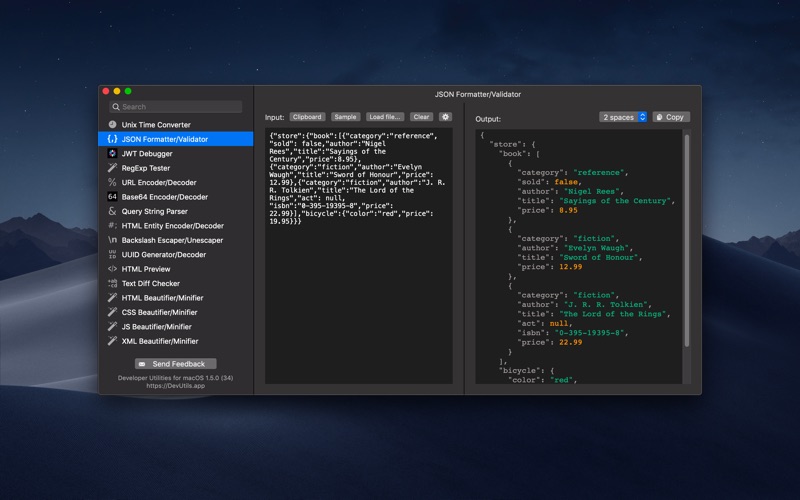Open Backslash Escaper/Unescaper tool
The image size is (800, 500).
tap(172, 240)
